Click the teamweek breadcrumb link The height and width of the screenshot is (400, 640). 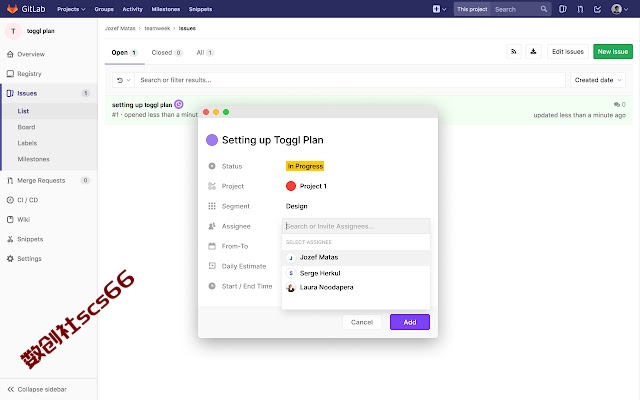click(157, 28)
